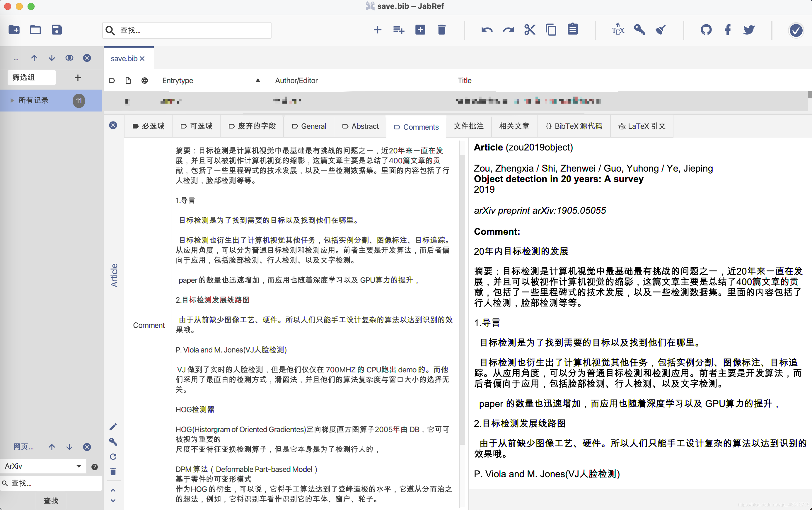
Task: Add a new article with the plus icon
Action: tap(377, 30)
